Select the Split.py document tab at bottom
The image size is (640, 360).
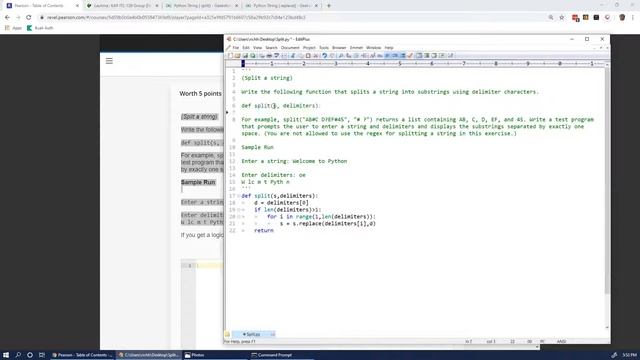(x=253, y=334)
